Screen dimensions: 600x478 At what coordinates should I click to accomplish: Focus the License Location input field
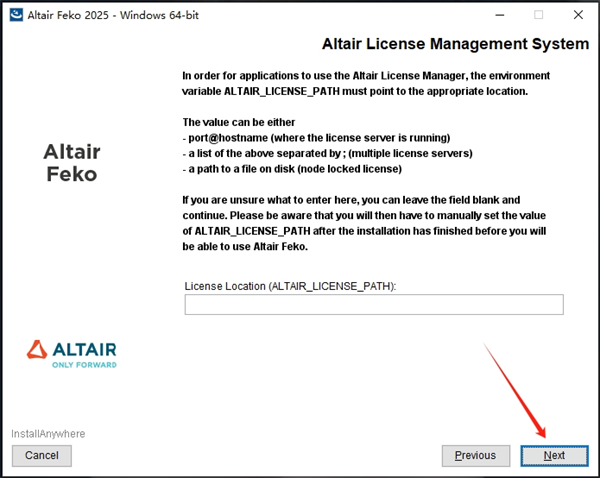374,305
